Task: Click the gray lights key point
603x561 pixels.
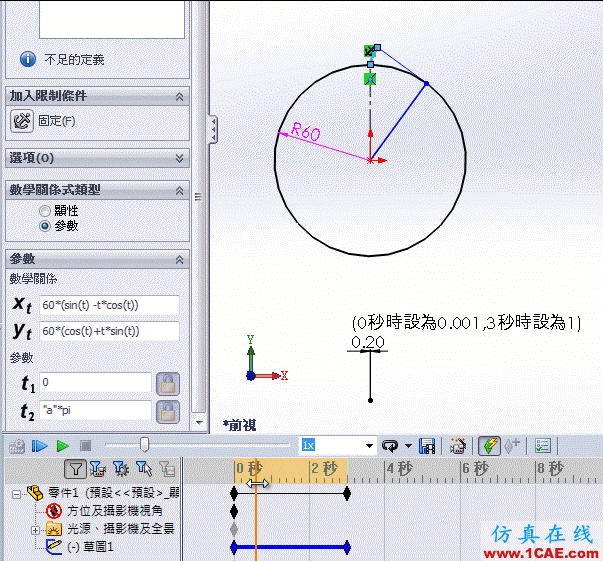Action: pyautogui.click(x=234, y=529)
